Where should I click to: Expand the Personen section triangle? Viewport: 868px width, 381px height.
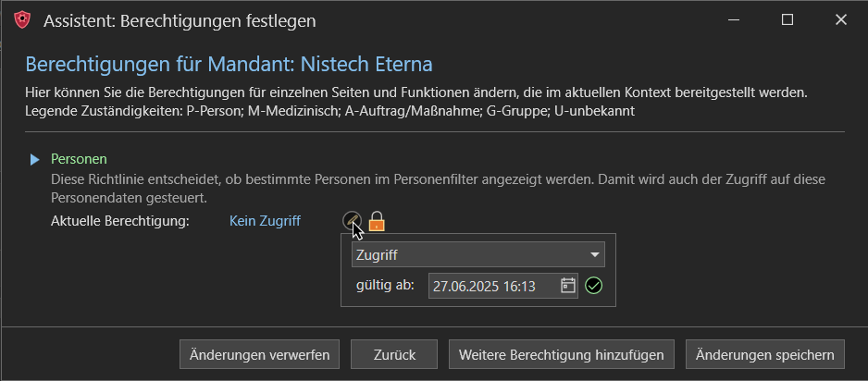pos(35,160)
